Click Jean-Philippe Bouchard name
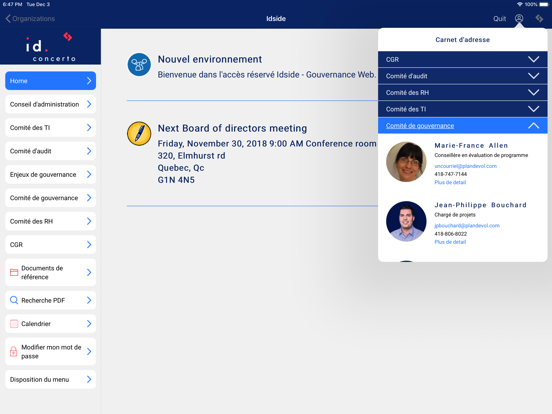The image size is (552, 414). click(480, 205)
